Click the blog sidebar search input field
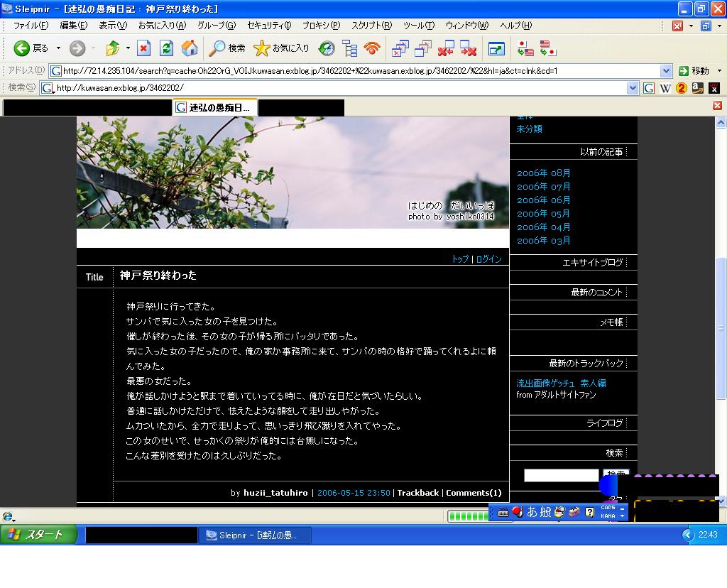The image size is (727, 588). [x=561, y=475]
